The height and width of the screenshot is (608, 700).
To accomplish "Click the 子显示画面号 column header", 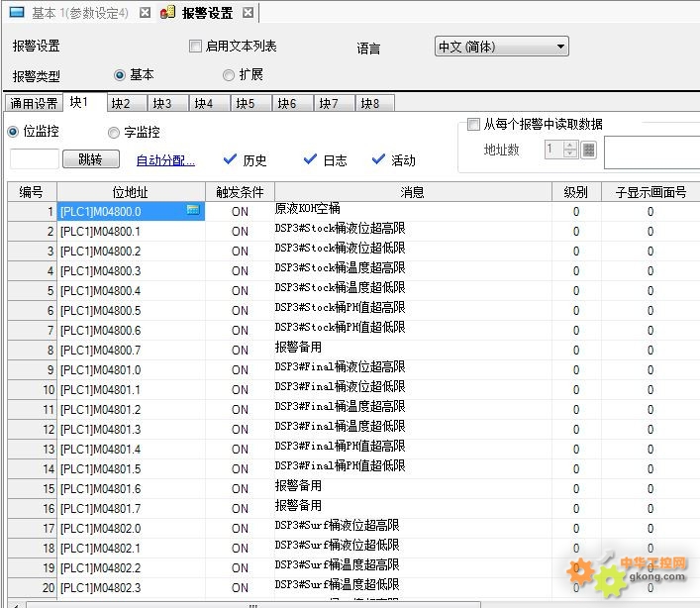I will click(x=650, y=192).
